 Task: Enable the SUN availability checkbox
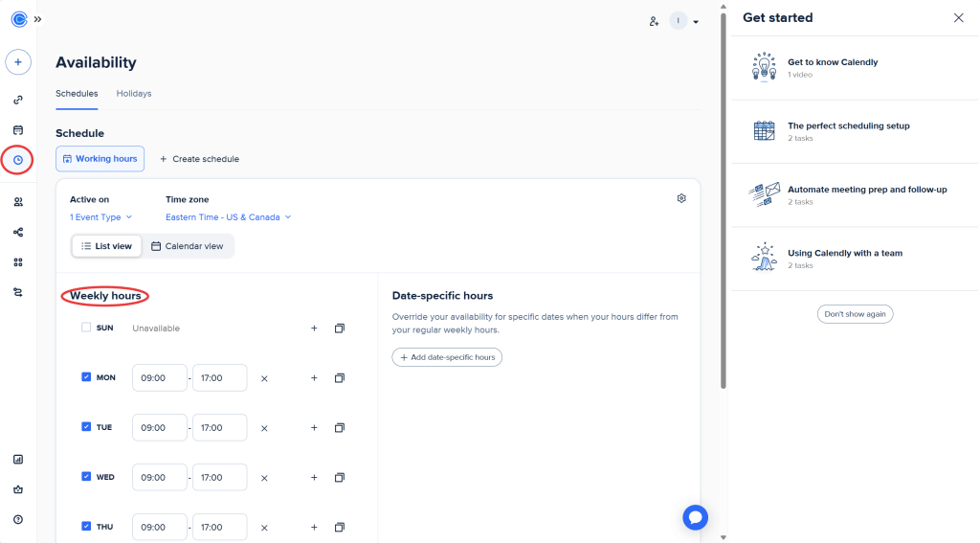pyautogui.click(x=86, y=328)
